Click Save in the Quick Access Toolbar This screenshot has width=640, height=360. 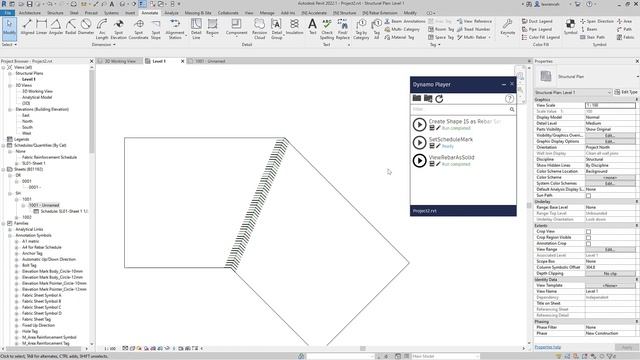click(29, 4)
